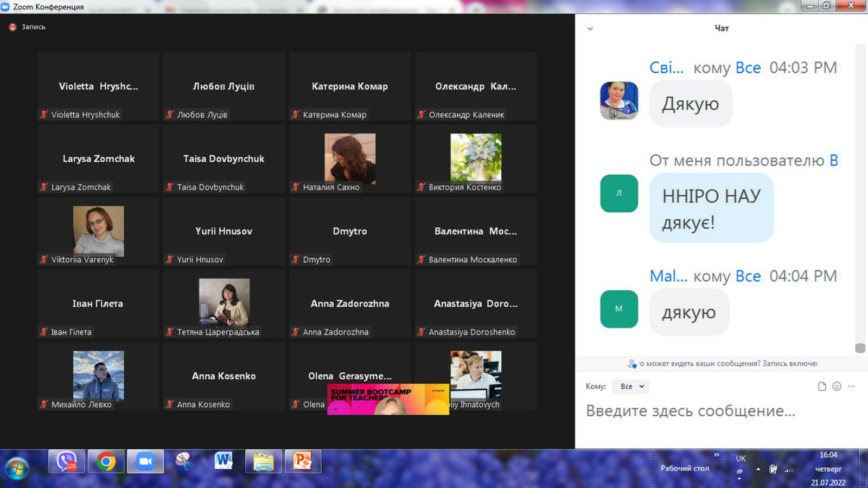This screenshot has width=868, height=488.
Task: Click the UK keyboard language indicator
Action: [x=741, y=459]
